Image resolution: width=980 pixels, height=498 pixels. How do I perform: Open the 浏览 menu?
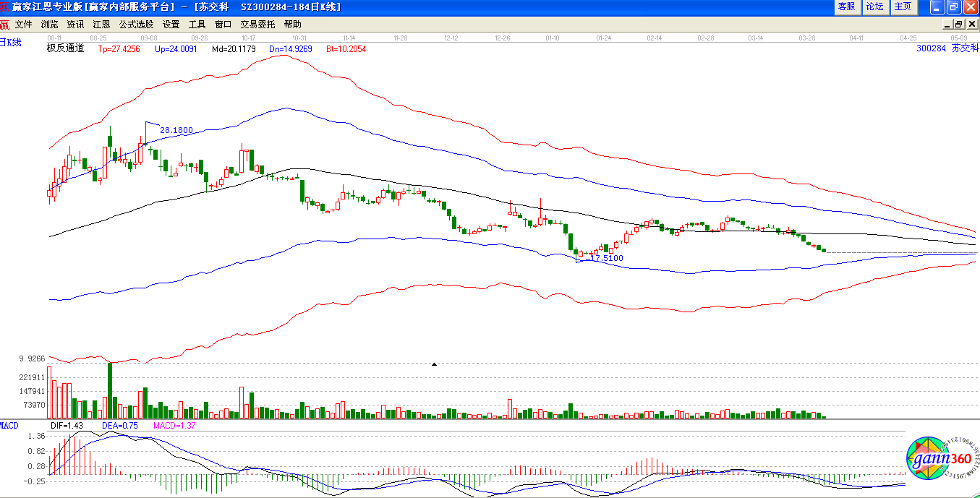(x=50, y=24)
